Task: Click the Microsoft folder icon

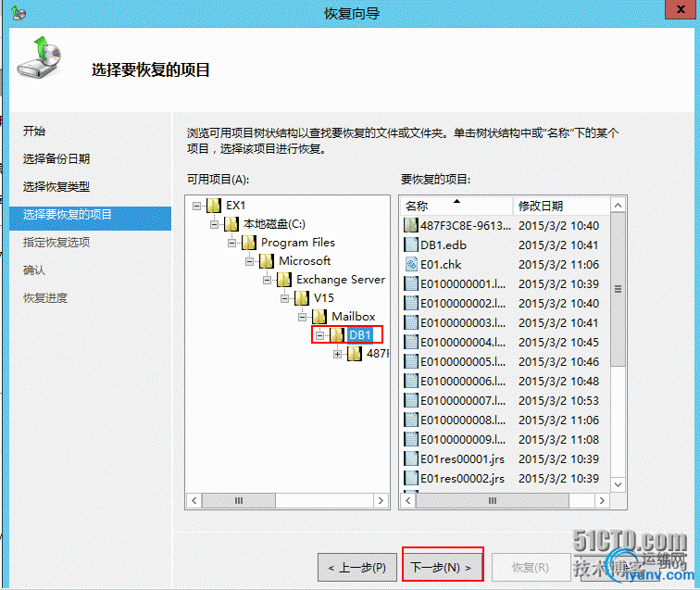Action: point(267,261)
